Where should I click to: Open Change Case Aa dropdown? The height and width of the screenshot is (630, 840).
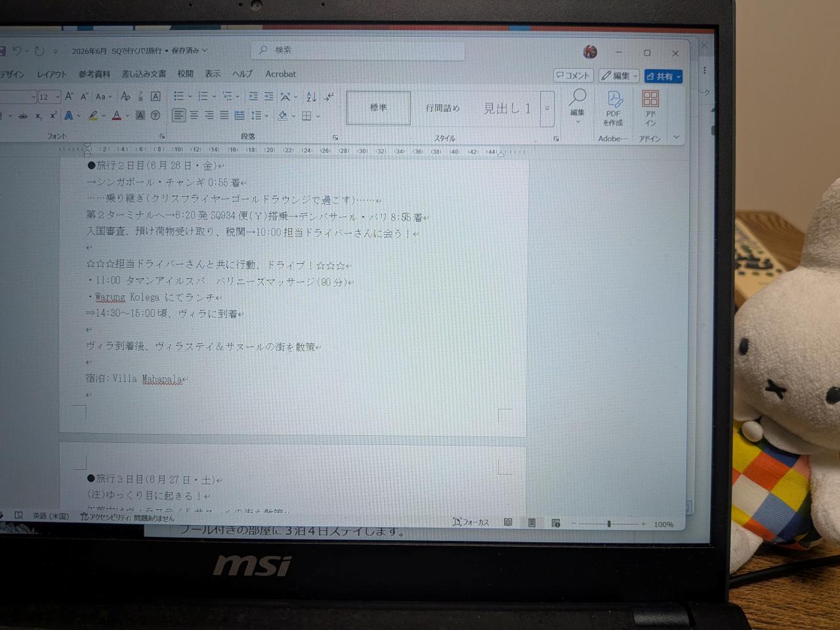pyautogui.click(x=104, y=96)
